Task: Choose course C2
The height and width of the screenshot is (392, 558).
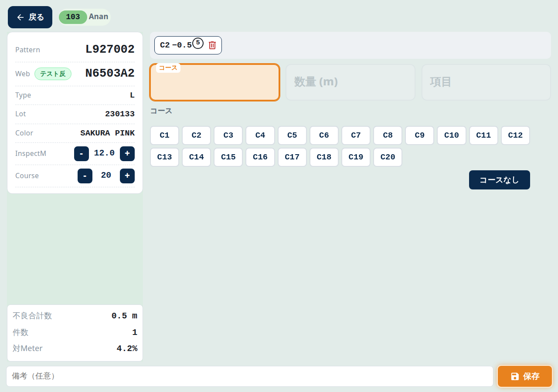Action: (x=197, y=135)
